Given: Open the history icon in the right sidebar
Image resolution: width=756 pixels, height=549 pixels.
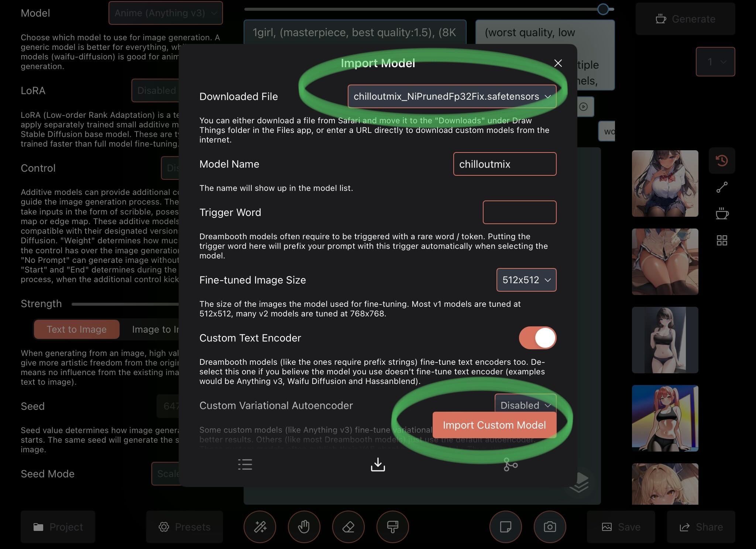Looking at the screenshot, I should (722, 161).
